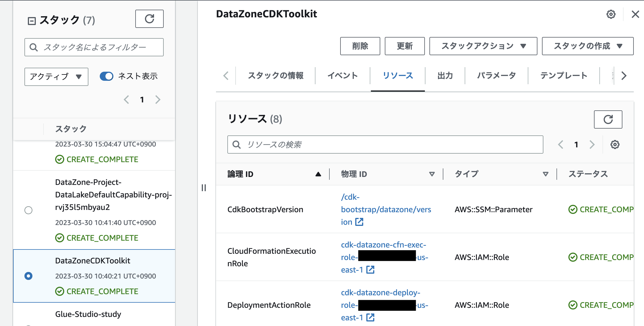
Task: Open external link icon for deploy-role
Action: click(370, 317)
